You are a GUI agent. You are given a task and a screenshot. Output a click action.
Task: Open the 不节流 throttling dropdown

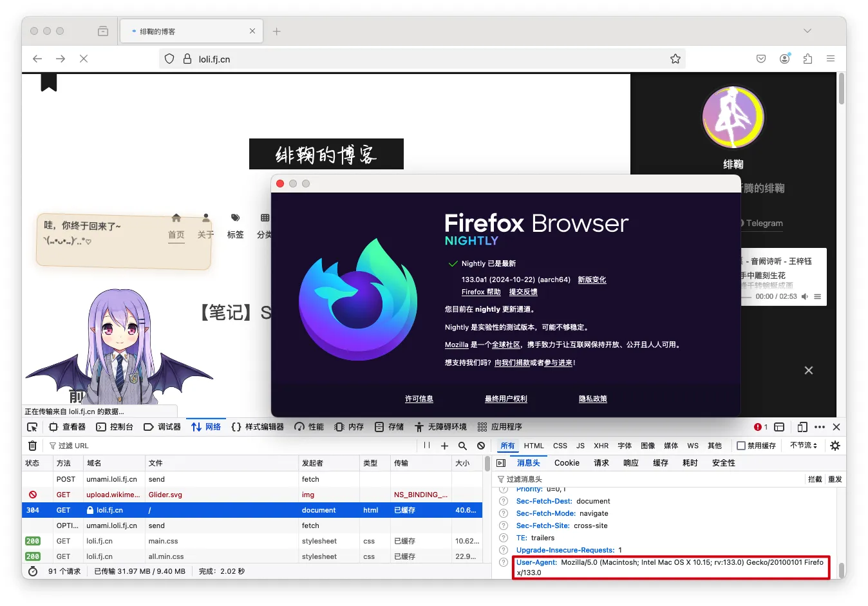pyautogui.click(x=803, y=446)
